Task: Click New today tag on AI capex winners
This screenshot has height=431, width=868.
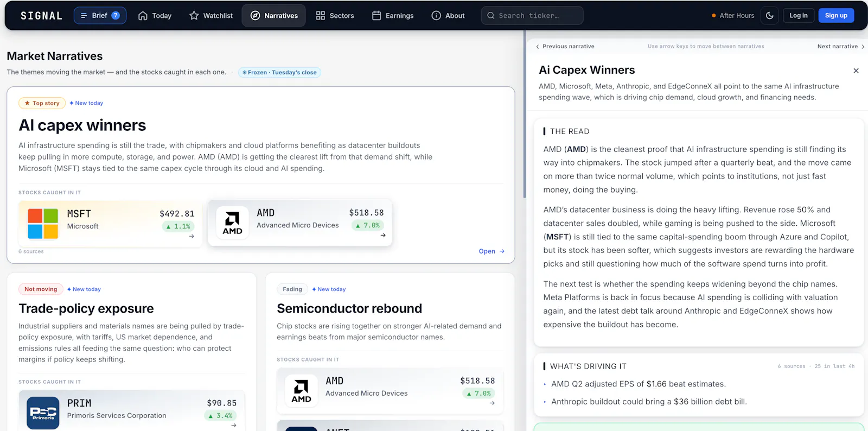Action: click(86, 103)
